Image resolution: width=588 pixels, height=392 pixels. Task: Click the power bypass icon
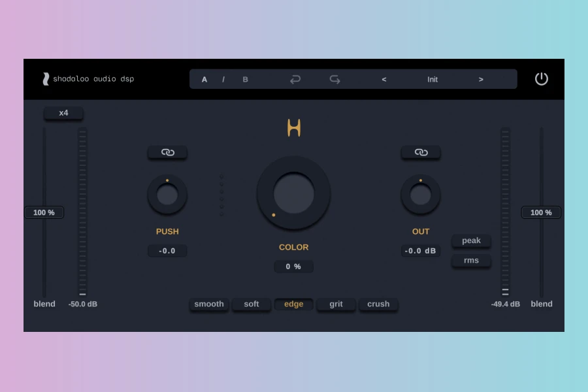pos(541,79)
